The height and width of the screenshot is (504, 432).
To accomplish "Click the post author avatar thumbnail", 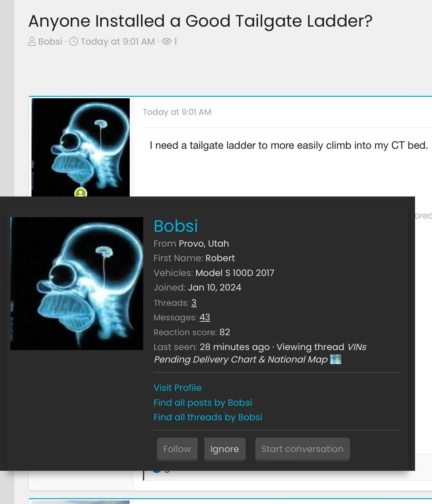I will (x=81, y=147).
